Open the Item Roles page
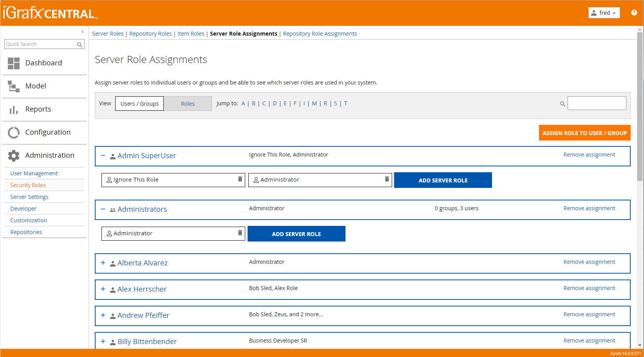This screenshot has height=357, width=644. click(191, 33)
